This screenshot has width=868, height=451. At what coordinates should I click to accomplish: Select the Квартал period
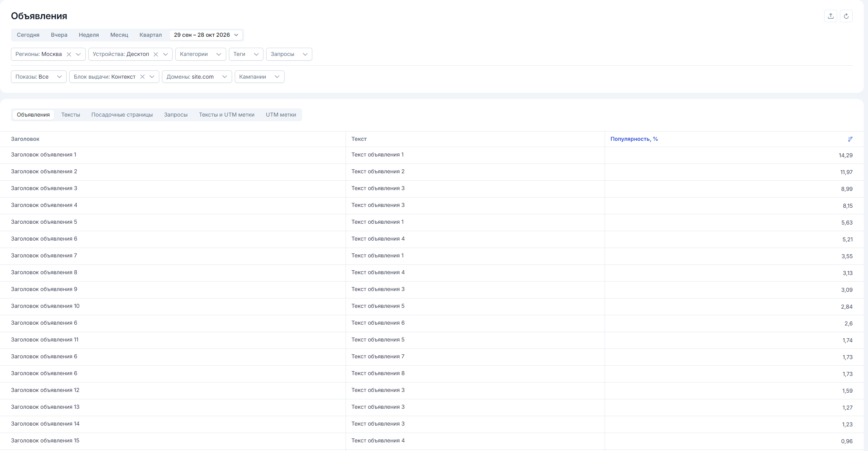151,35
